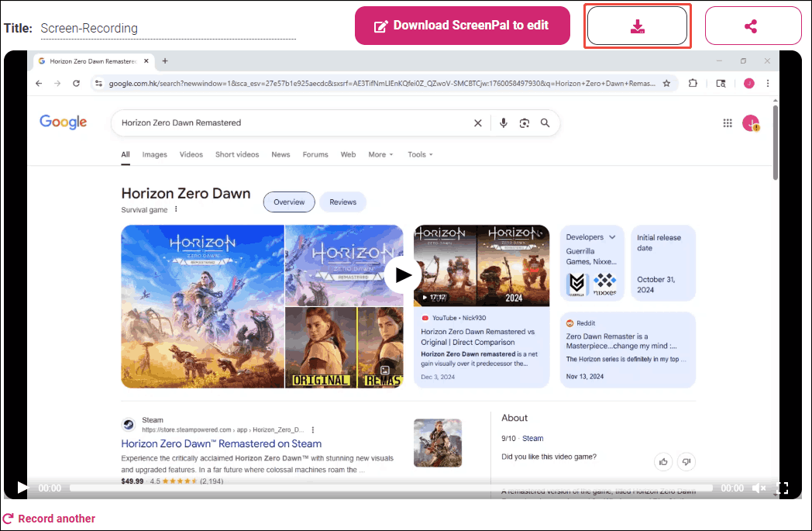Open the Chrome profile avatar
This screenshot has height=531, width=812.
pyautogui.click(x=748, y=84)
